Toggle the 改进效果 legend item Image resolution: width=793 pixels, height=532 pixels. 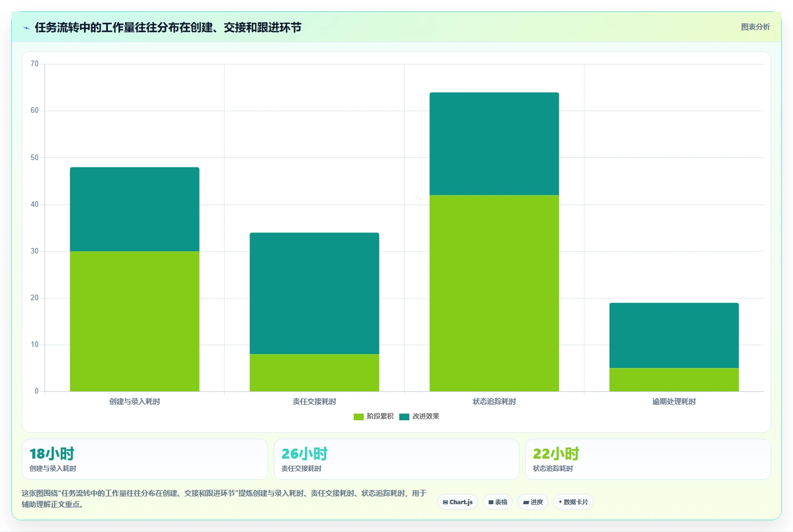click(x=419, y=416)
